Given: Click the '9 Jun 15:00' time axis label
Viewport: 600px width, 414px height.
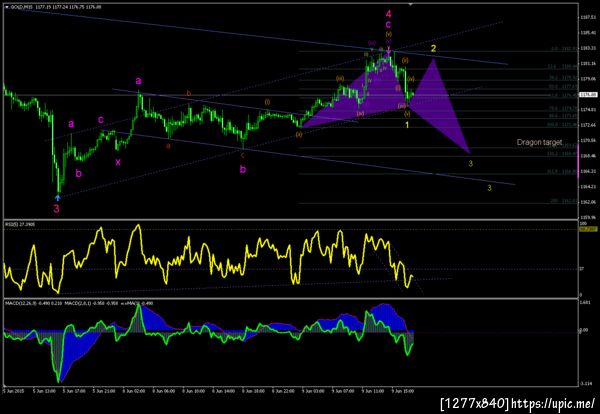Looking at the screenshot, I should coord(403,391).
